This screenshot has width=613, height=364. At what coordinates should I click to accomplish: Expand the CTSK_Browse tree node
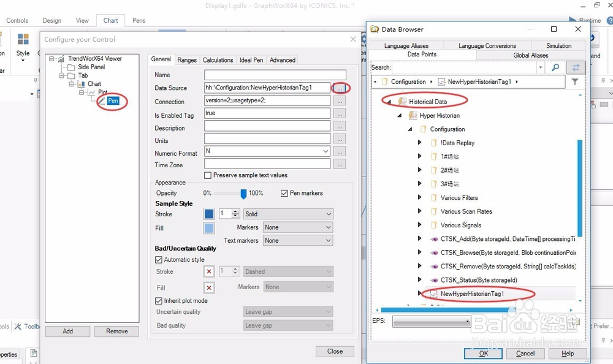(419, 252)
